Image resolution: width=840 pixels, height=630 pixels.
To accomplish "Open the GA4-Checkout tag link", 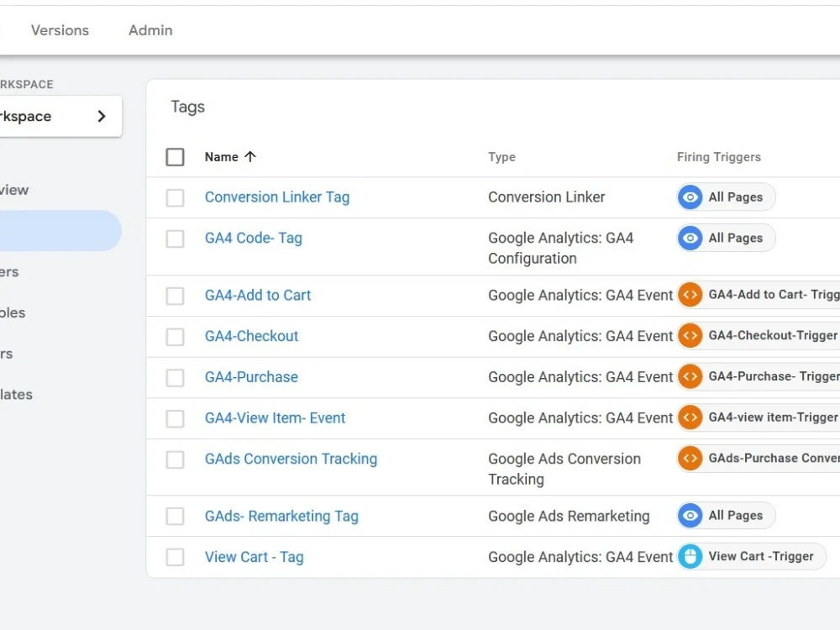I will [251, 336].
